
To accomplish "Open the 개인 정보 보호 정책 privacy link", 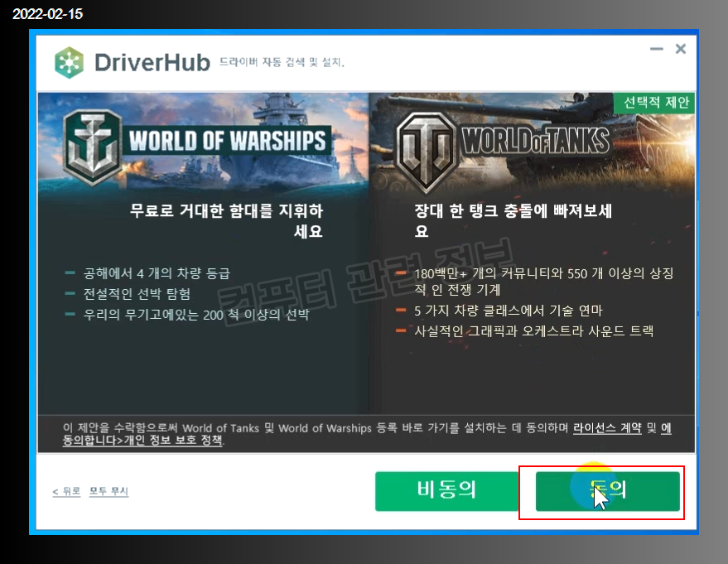I will tap(173, 440).
